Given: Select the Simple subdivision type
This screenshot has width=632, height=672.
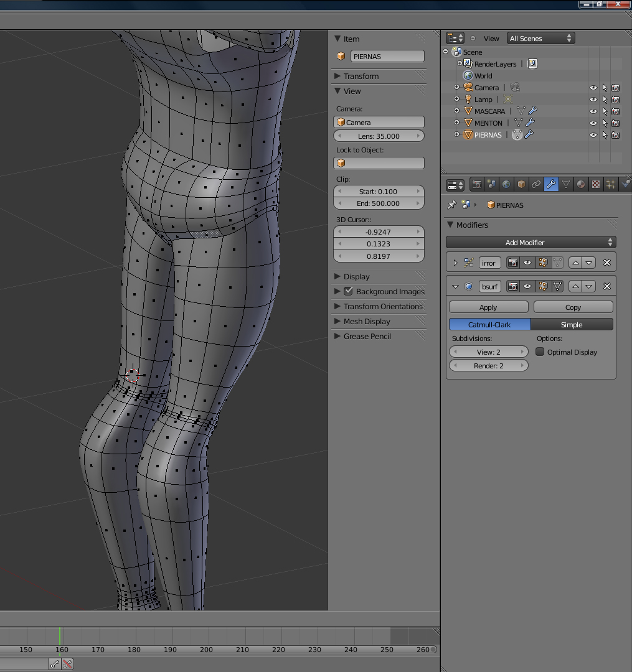Looking at the screenshot, I should click(x=572, y=324).
